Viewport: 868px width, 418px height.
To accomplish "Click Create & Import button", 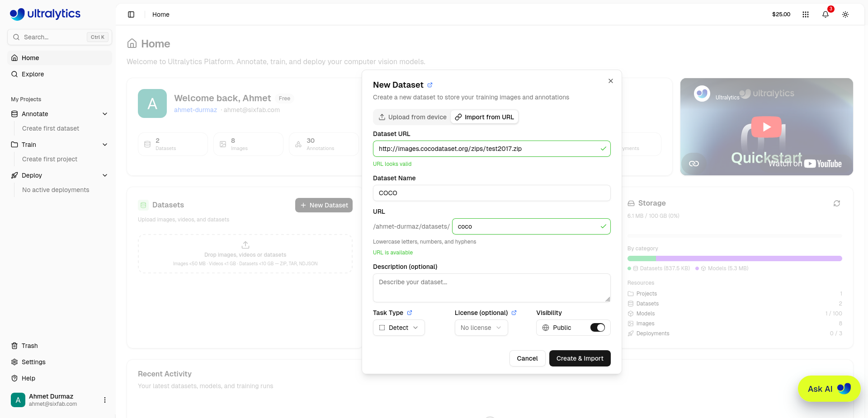I will pos(580,358).
